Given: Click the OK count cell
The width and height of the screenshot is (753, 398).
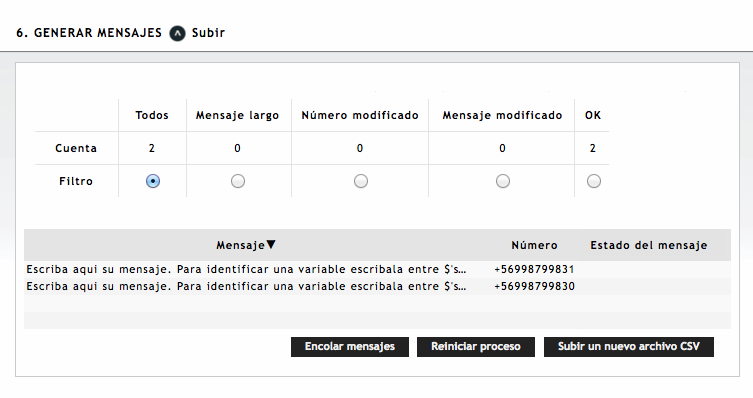Looking at the screenshot, I should point(592,148).
